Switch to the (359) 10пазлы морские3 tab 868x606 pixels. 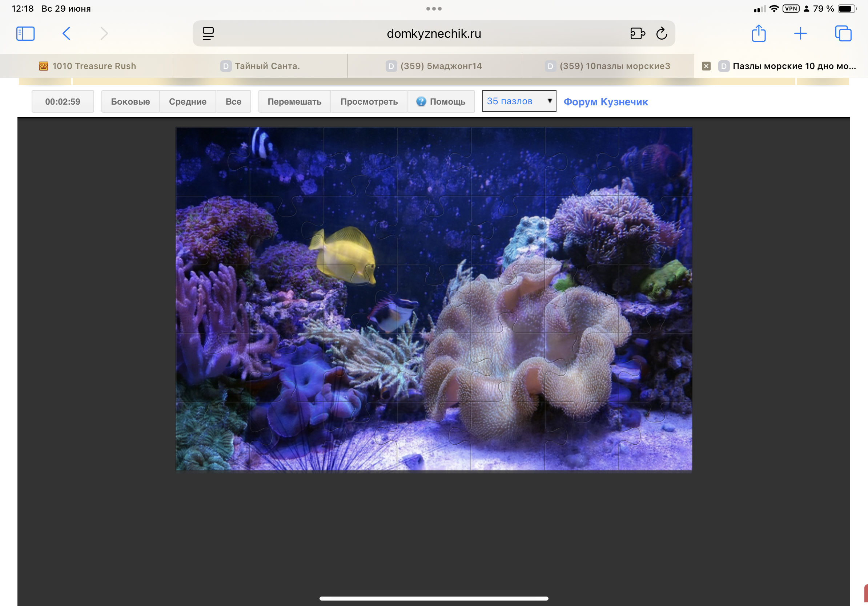(x=607, y=66)
